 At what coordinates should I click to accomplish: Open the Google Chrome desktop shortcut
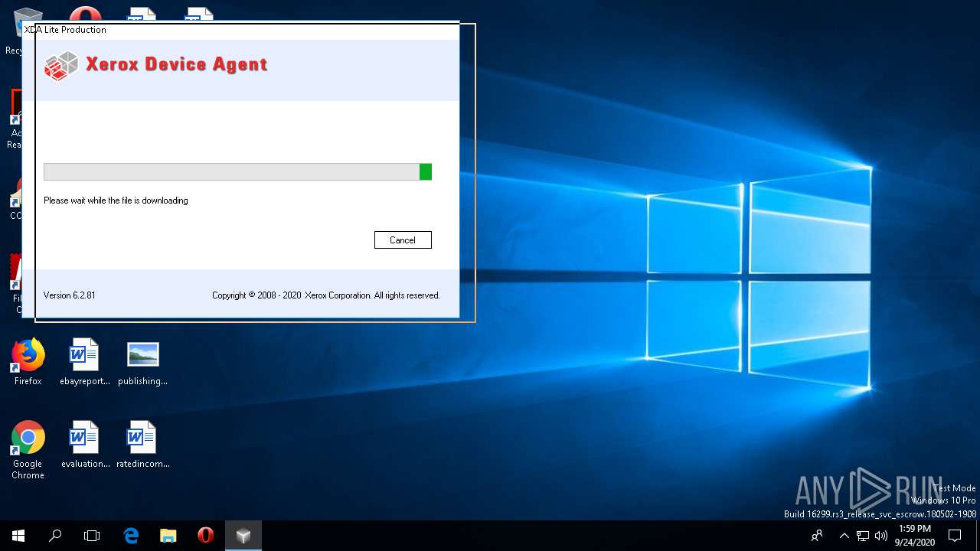[x=28, y=450]
